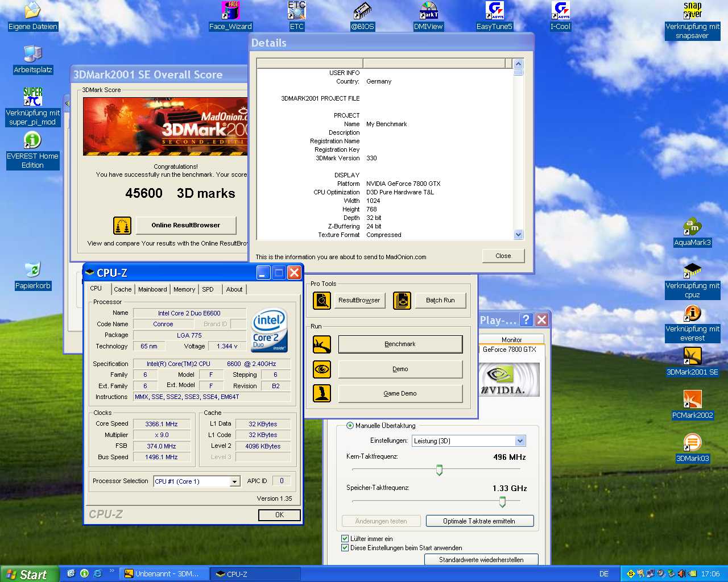The height and width of the screenshot is (582, 728).
Task: Open the PCMark2002 desktop icon
Action: (x=692, y=405)
